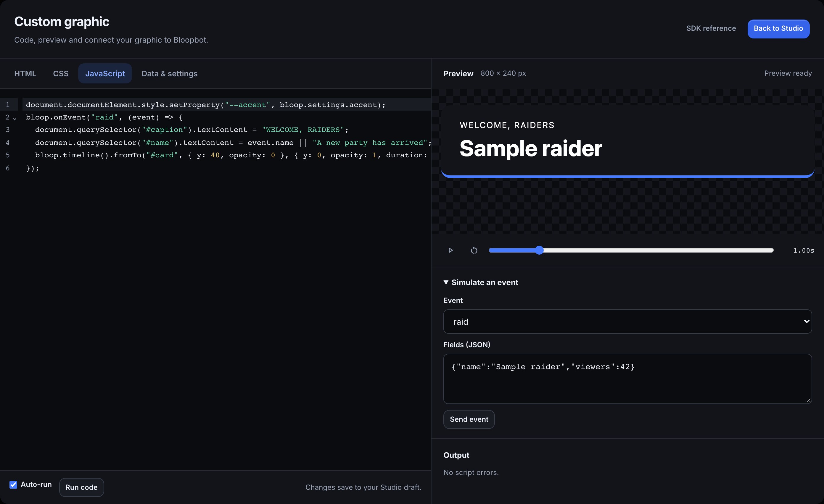Collapse code fold arrow on line 2
This screenshot has height=504, width=824.
click(15, 118)
